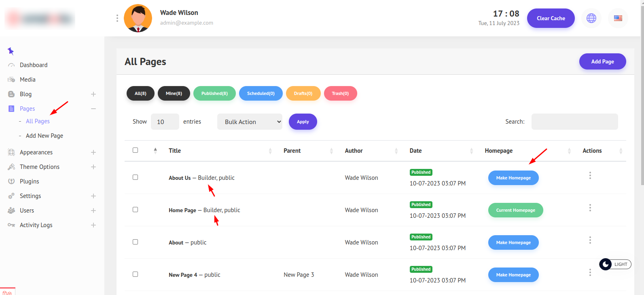644x295 pixels.
Task: Open Add New Page in sidebar
Action: (44, 136)
